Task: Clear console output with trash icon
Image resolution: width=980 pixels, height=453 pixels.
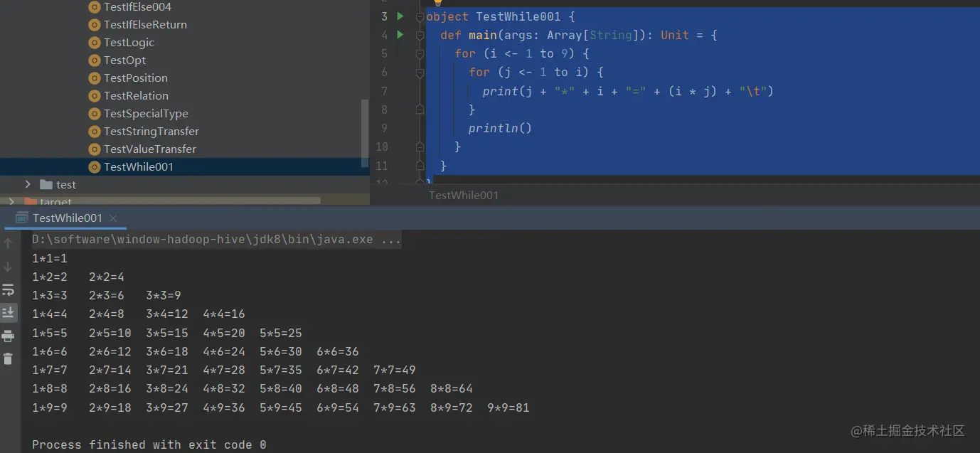Action: click(9, 358)
